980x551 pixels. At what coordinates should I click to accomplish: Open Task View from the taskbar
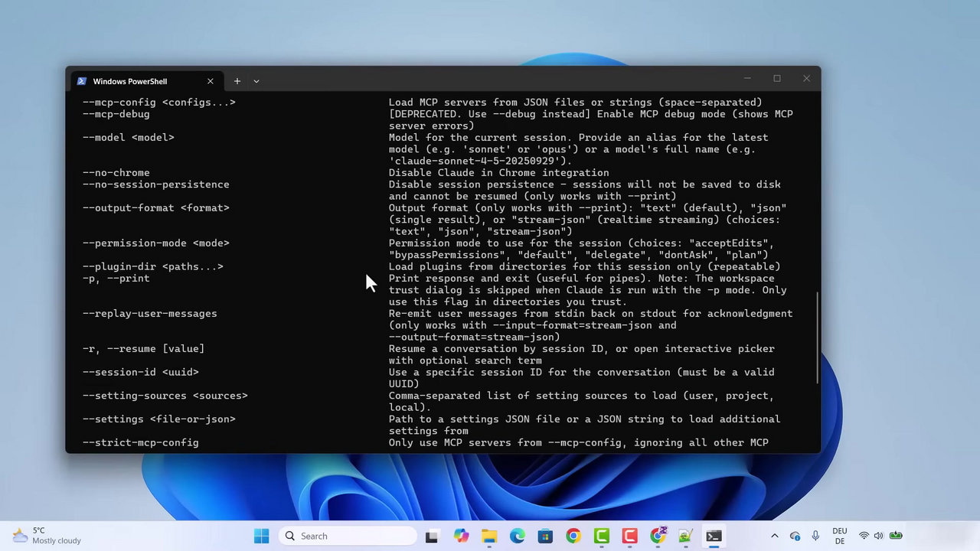point(432,536)
